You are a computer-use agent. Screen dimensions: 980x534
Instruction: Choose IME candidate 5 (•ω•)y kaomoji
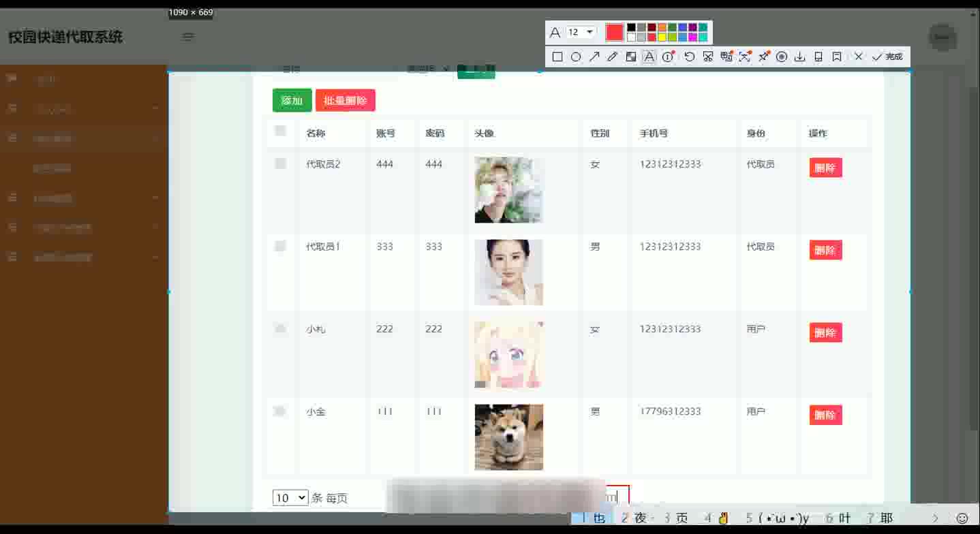tap(778, 518)
